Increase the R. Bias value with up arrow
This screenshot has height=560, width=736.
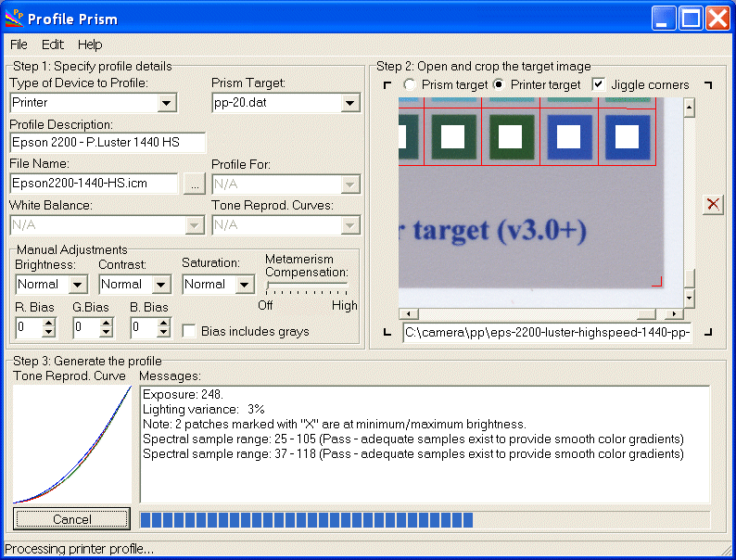(49, 323)
